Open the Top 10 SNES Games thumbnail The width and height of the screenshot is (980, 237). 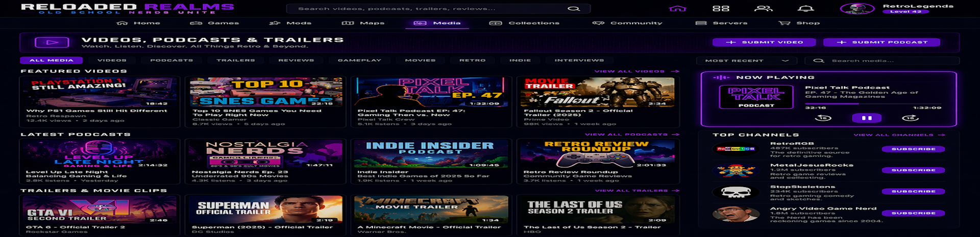[266, 92]
